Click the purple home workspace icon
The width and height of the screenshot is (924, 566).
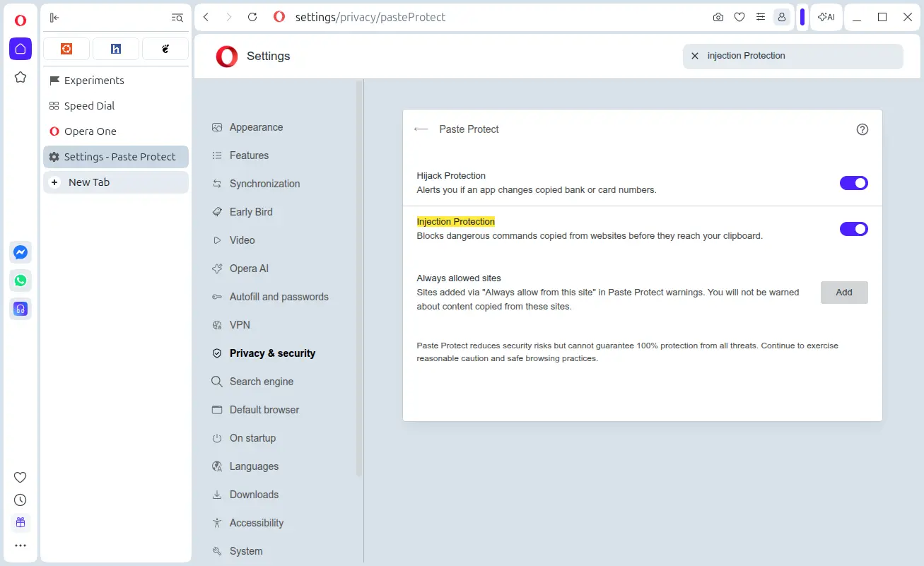(21, 49)
